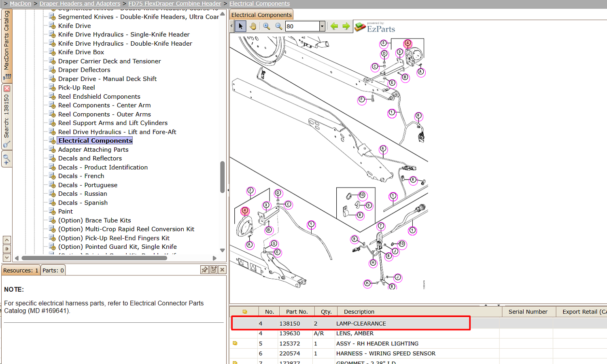
Task: Follow the Electrical Components breadcrumb link
Action: pos(259,4)
